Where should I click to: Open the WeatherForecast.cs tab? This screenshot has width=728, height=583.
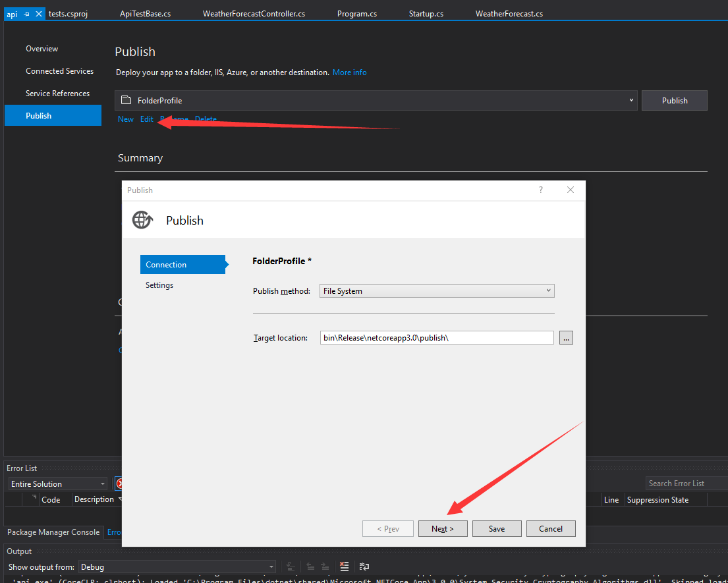[509, 14]
